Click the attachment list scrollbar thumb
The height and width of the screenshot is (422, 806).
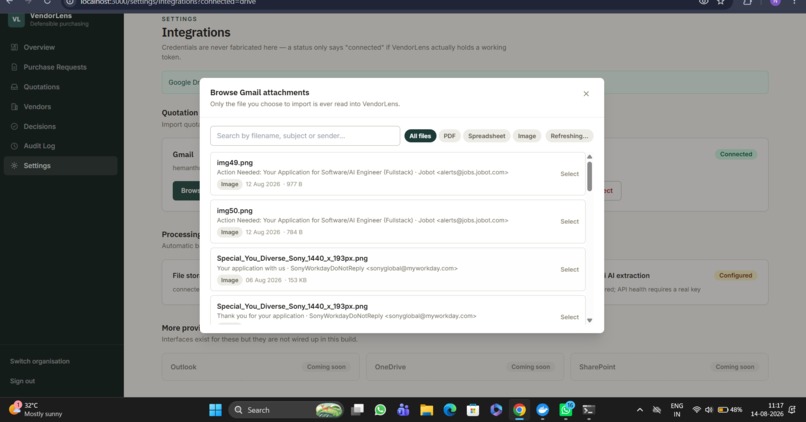pyautogui.click(x=590, y=176)
